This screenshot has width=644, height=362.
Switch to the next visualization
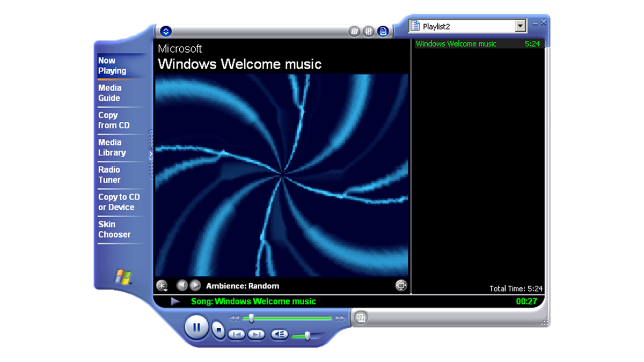195,285
